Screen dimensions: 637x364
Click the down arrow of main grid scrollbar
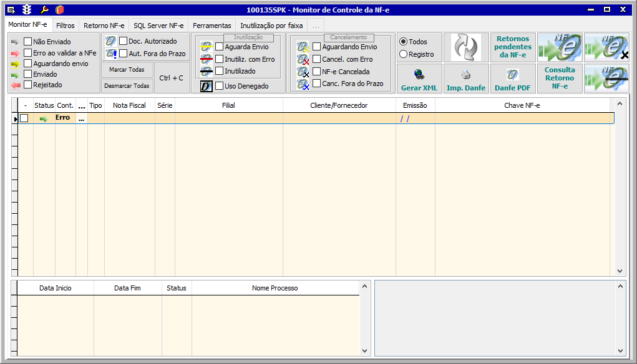coord(620,271)
